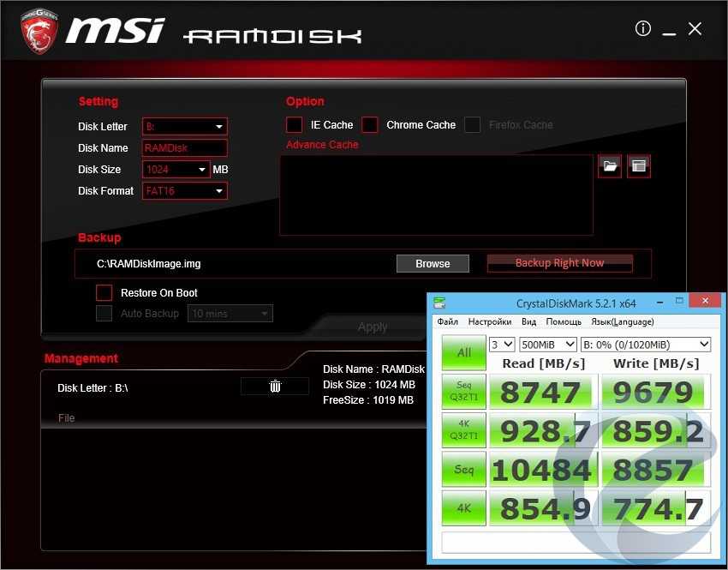Click the Apply button
The height and width of the screenshot is (570, 728).
[x=373, y=327]
